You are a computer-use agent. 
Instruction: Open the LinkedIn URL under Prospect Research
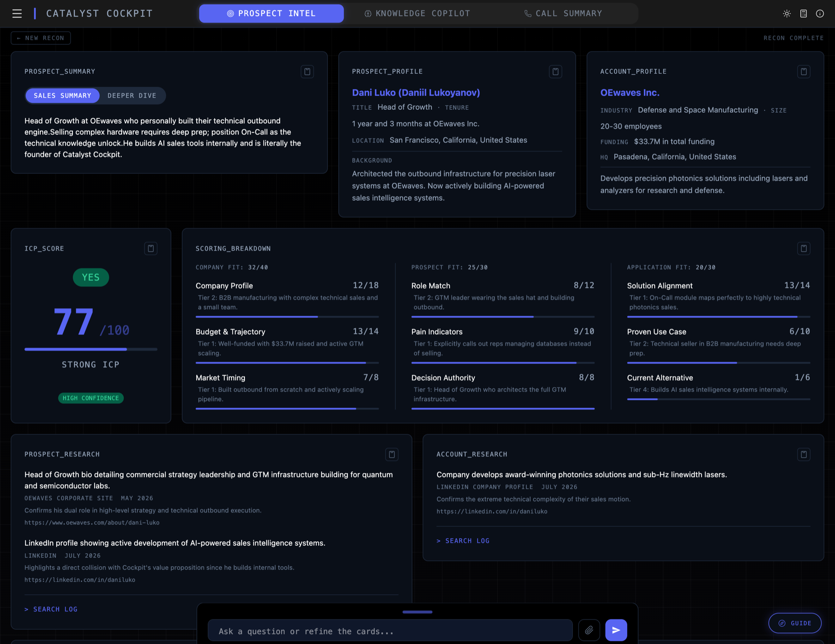tap(80, 580)
